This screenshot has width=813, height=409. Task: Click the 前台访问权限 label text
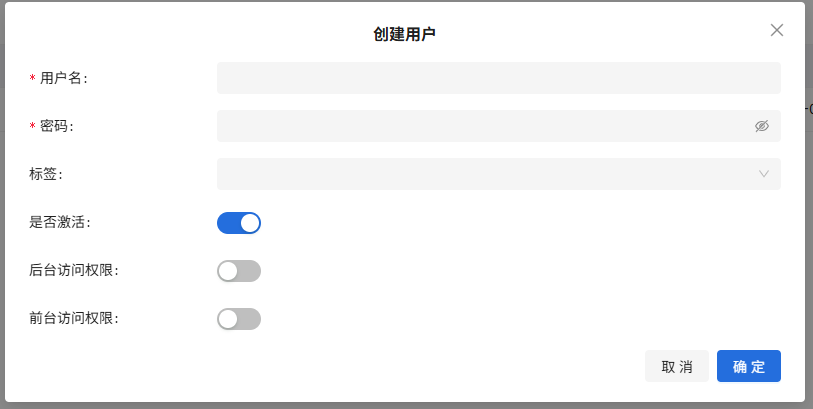(x=75, y=318)
